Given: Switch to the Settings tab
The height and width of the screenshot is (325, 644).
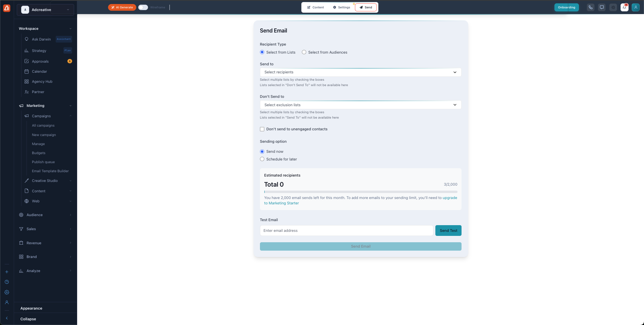Looking at the screenshot, I should (x=341, y=7).
